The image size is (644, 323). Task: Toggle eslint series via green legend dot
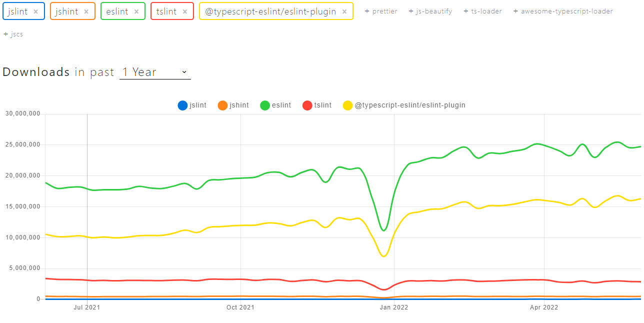click(x=265, y=105)
